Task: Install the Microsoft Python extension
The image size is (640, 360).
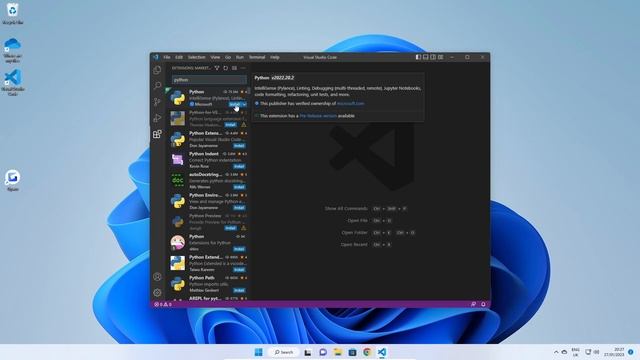Action: (234, 104)
